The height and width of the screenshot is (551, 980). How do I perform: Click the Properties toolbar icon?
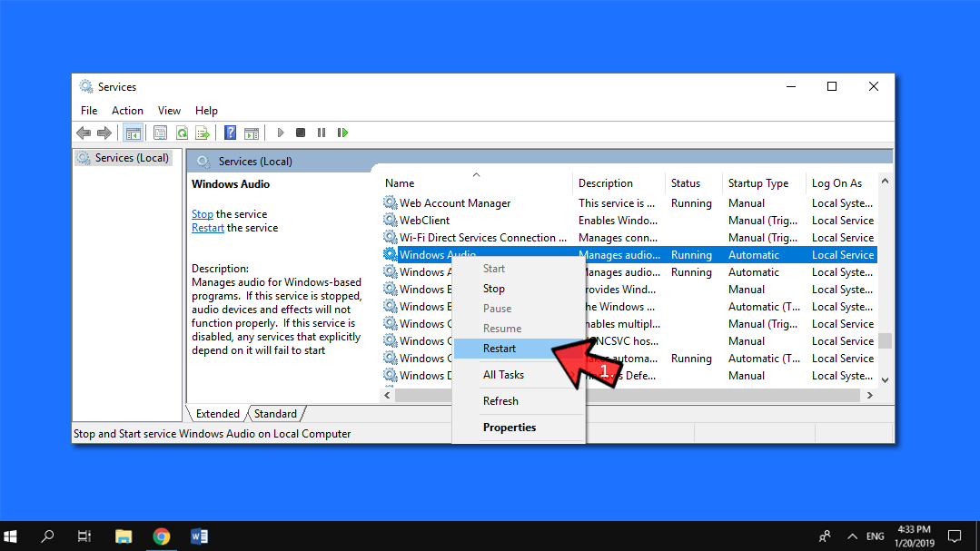pos(161,133)
